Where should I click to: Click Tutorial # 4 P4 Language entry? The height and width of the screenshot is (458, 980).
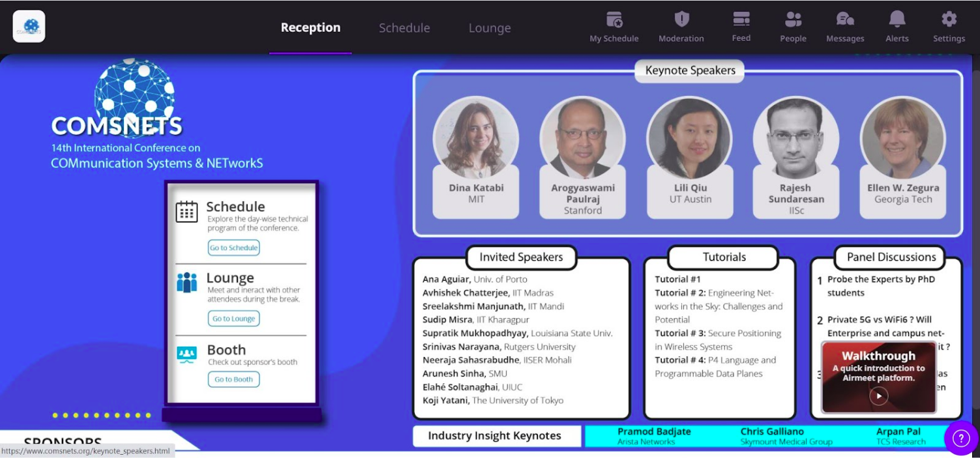715,367
